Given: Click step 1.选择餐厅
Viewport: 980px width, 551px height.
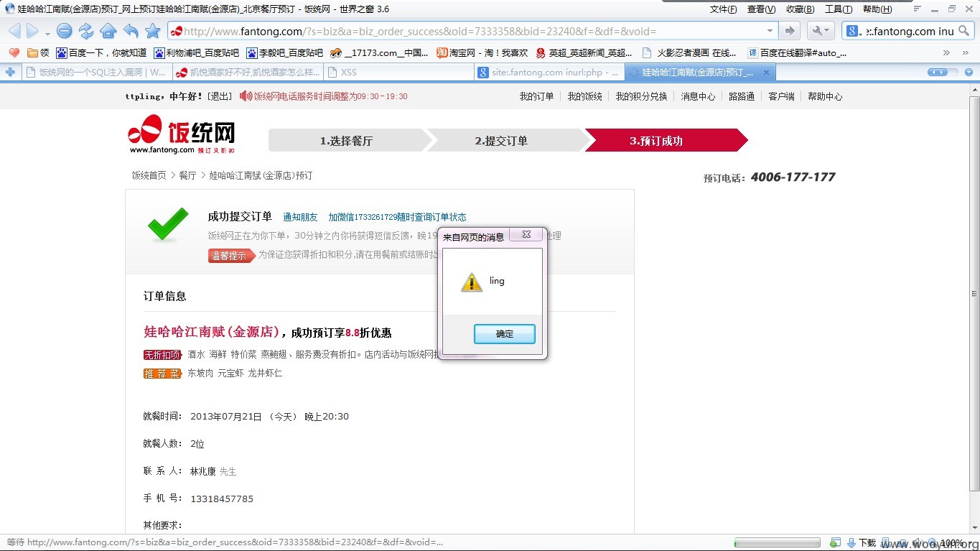Looking at the screenshot, I should [346, 141].
